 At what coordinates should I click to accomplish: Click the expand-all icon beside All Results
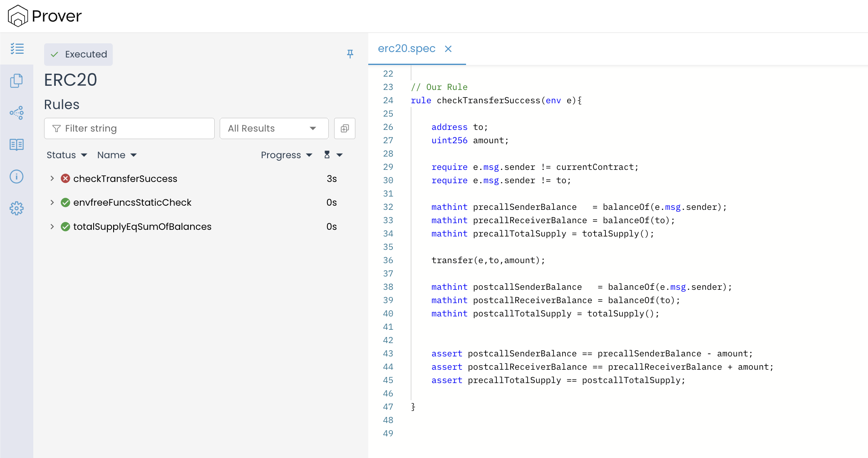[345, 129]
